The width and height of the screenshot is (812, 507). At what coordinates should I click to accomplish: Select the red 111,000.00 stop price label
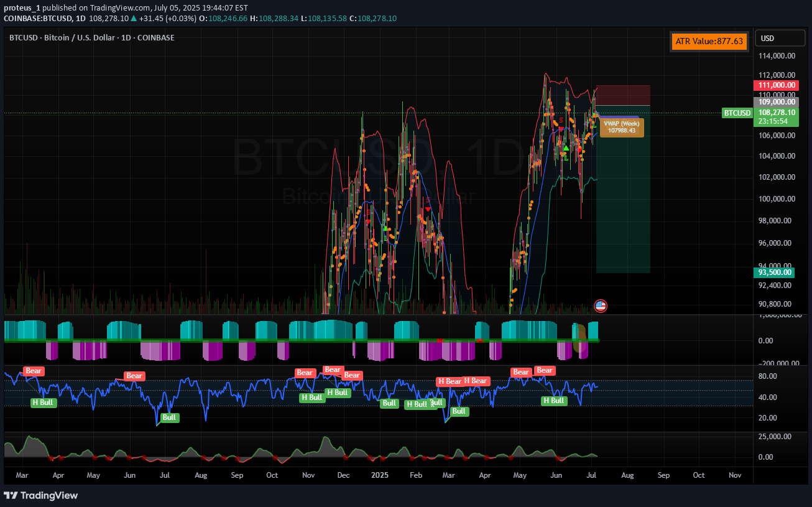(x=775, y=85)
